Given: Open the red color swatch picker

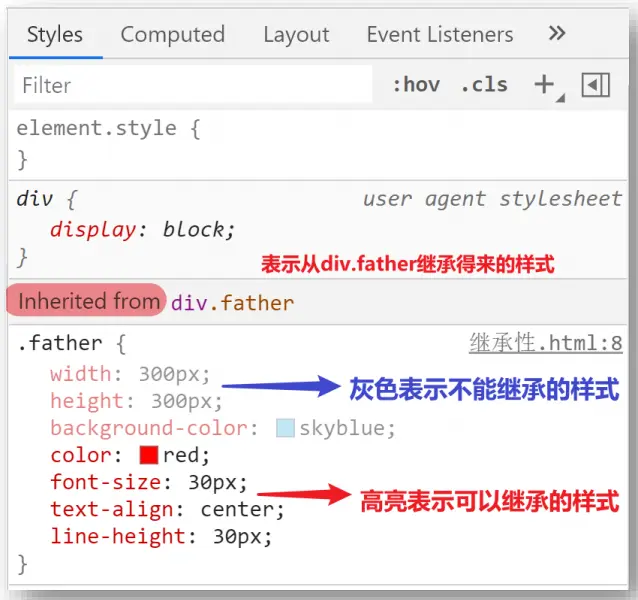Looking at the screenshot, I should (149, 456).
